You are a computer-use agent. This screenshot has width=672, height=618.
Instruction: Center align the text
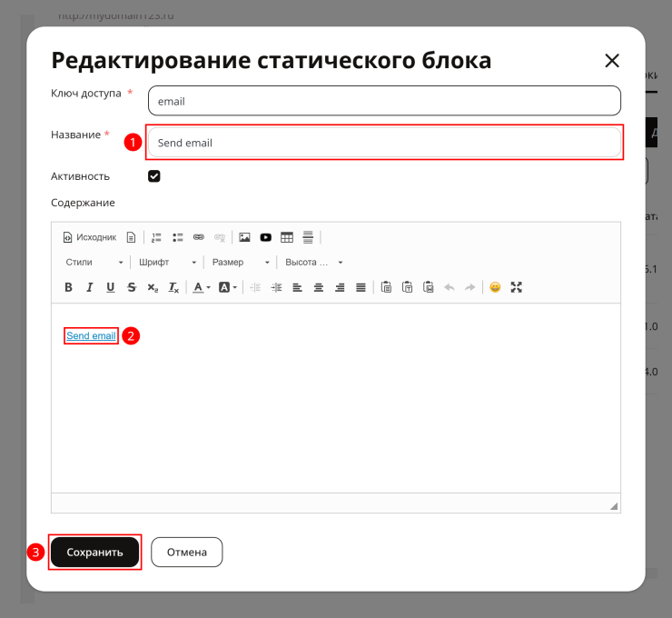pyautogui.click(x=319, y=287)
